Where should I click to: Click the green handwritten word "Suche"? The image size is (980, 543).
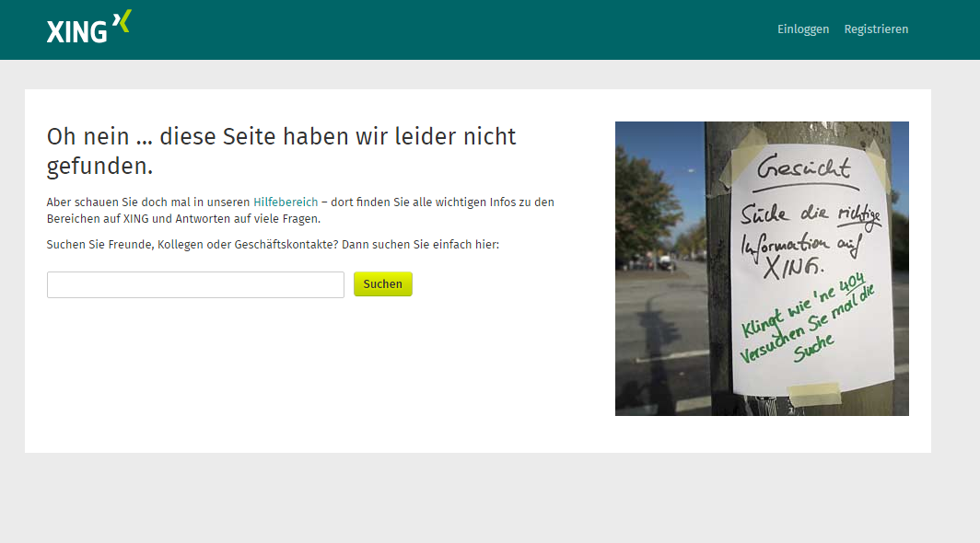(x=814, y=347)
